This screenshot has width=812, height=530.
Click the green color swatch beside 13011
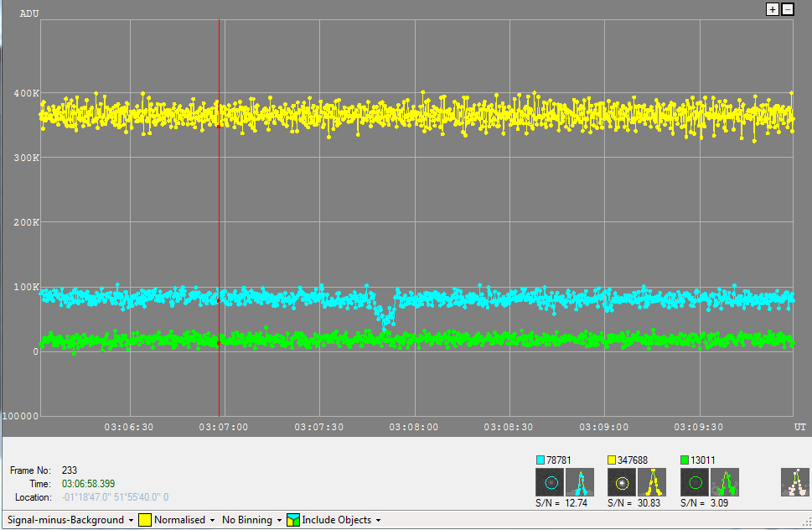(684, 460)
